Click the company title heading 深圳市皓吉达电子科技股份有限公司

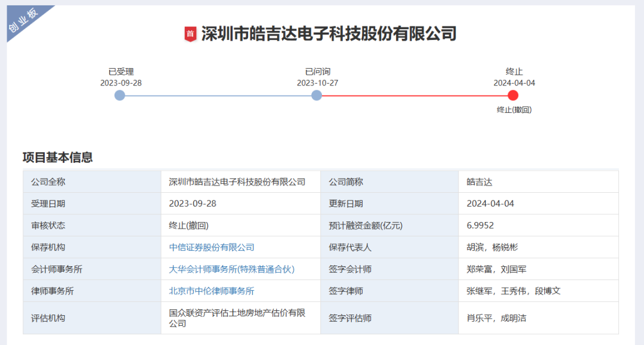329,33
